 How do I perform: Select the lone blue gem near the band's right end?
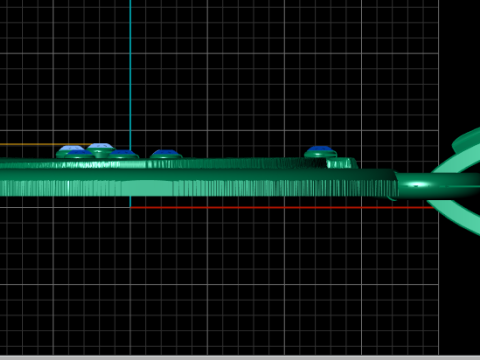pos(320,149)
